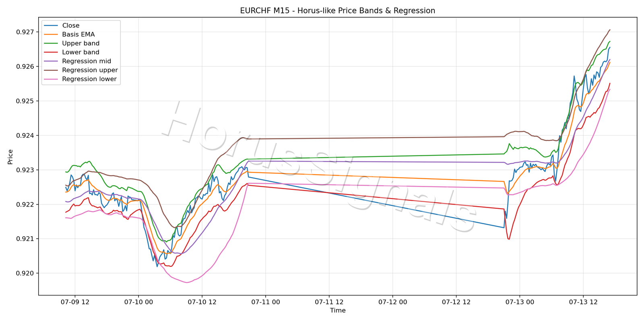Click the x-axis tick '07-11 12'
The height and width of the screenshot is (322, 644).
[x=329, y=302]
